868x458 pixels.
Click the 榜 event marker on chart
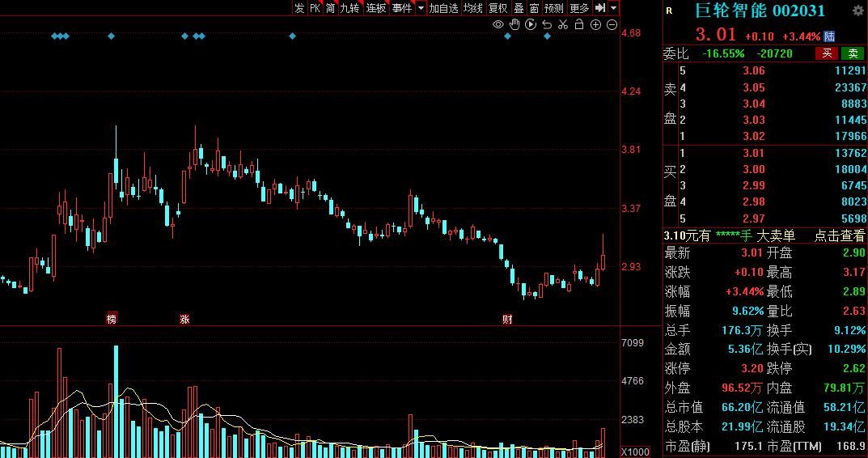point(112,319)
